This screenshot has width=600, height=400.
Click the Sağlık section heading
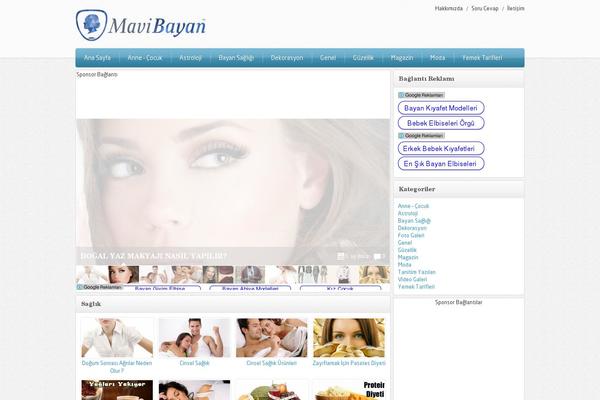[91, 304]
